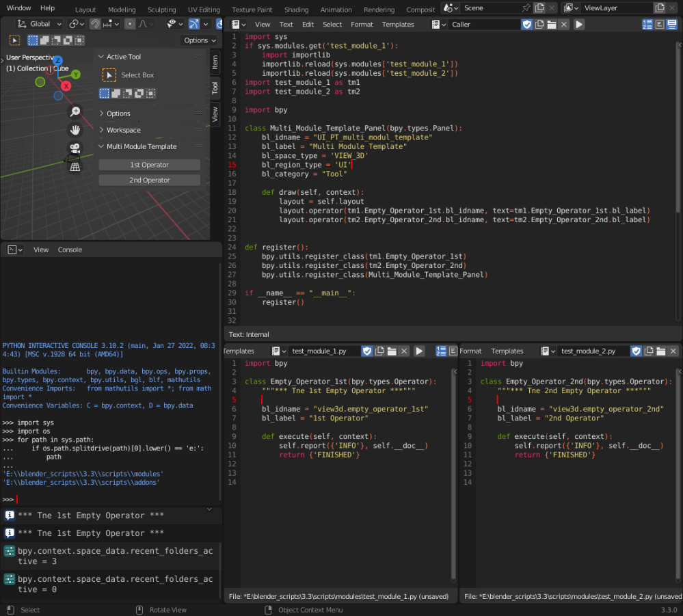Run the Caller script with the play icon
This screenshot has height=616, width=683.
point(580,24)
